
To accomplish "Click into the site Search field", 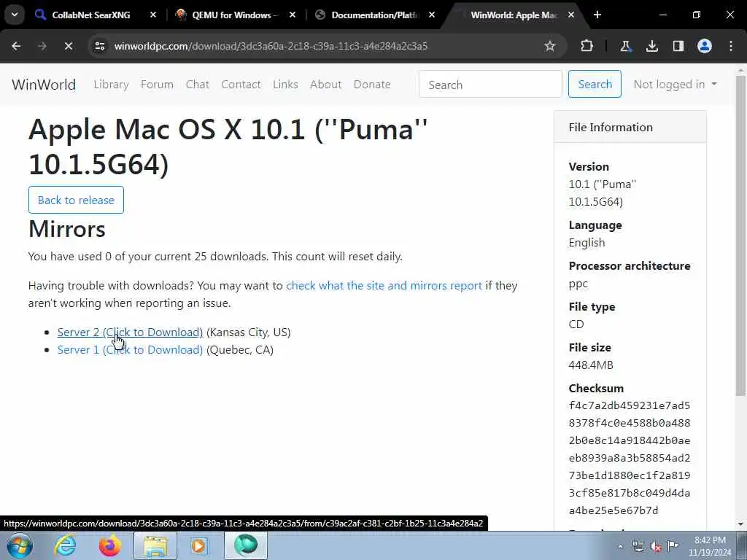I will (490, 85).
